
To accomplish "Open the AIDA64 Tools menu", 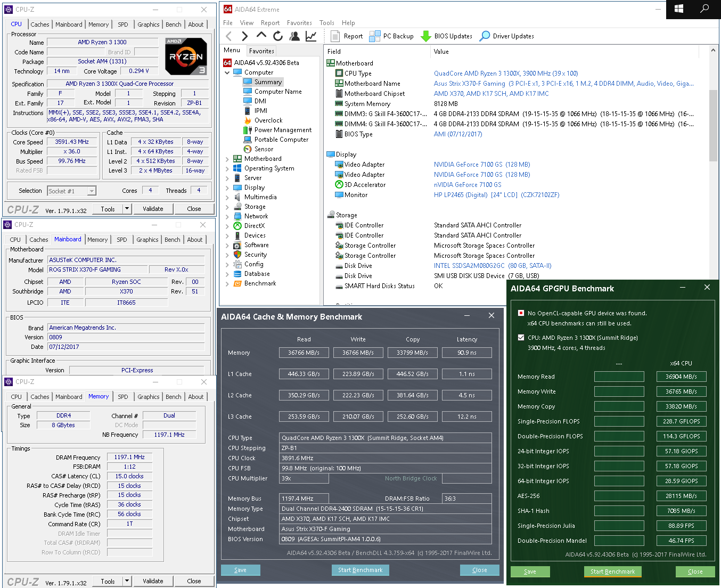I will [327, 23].
